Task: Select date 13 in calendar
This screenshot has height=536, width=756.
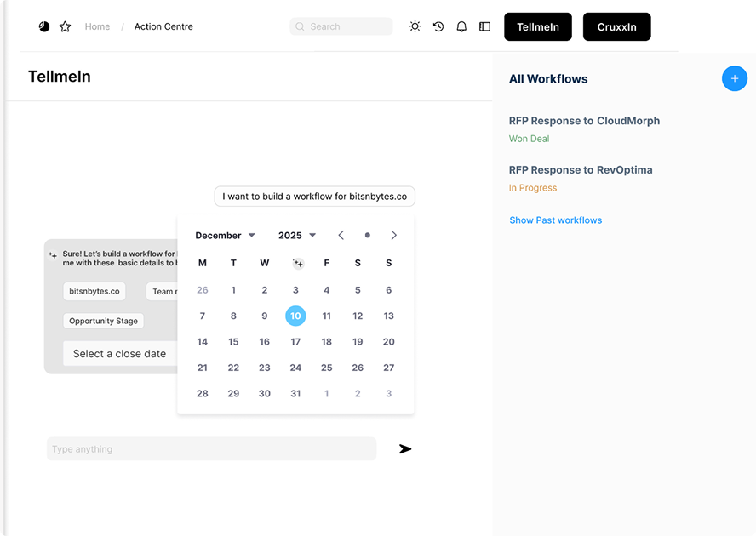Action: 388,316
